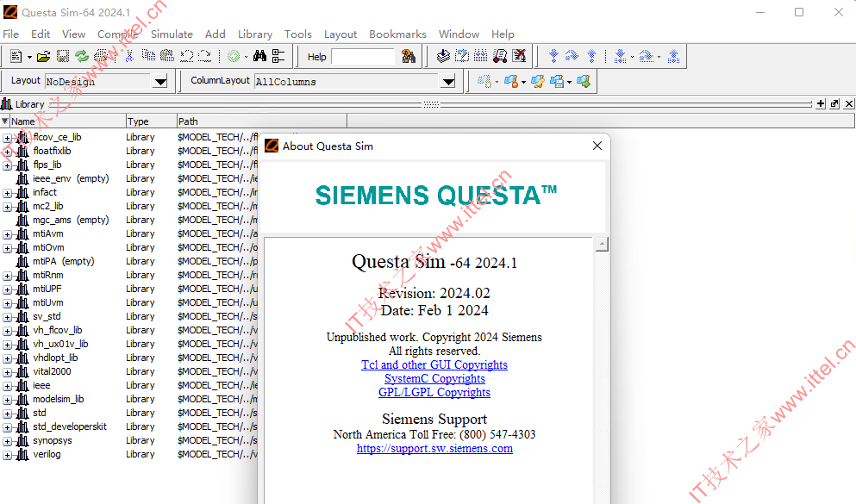856x504 pixels.
Task: Open the Bookmarks menu
Action: pos(397,34)
